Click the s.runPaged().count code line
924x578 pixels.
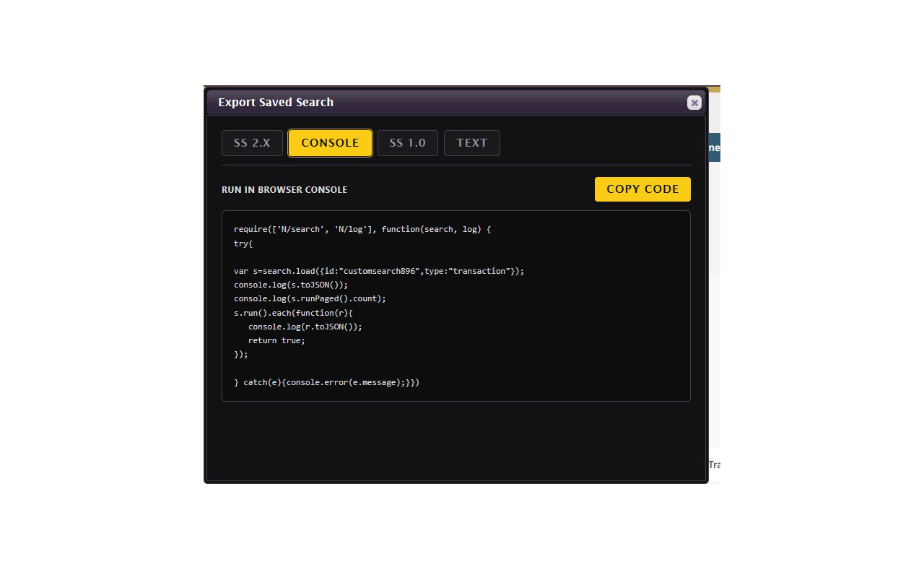click(x=310, y=298)
